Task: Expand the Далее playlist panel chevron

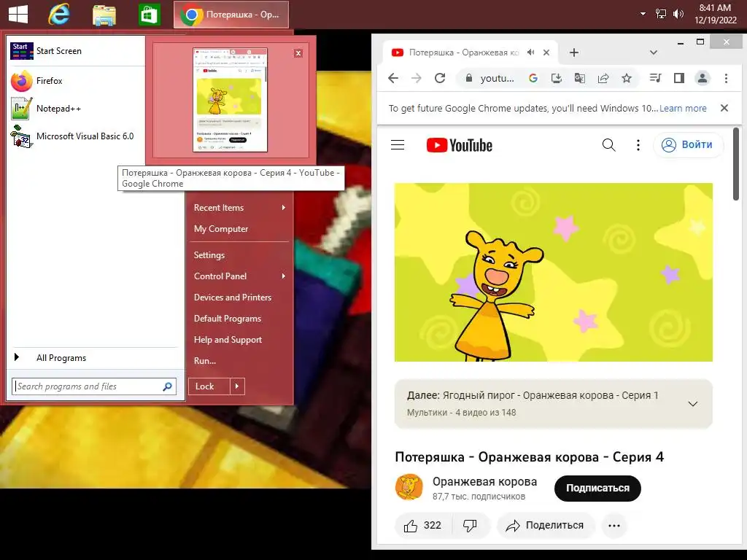Action: click(693, 404)
